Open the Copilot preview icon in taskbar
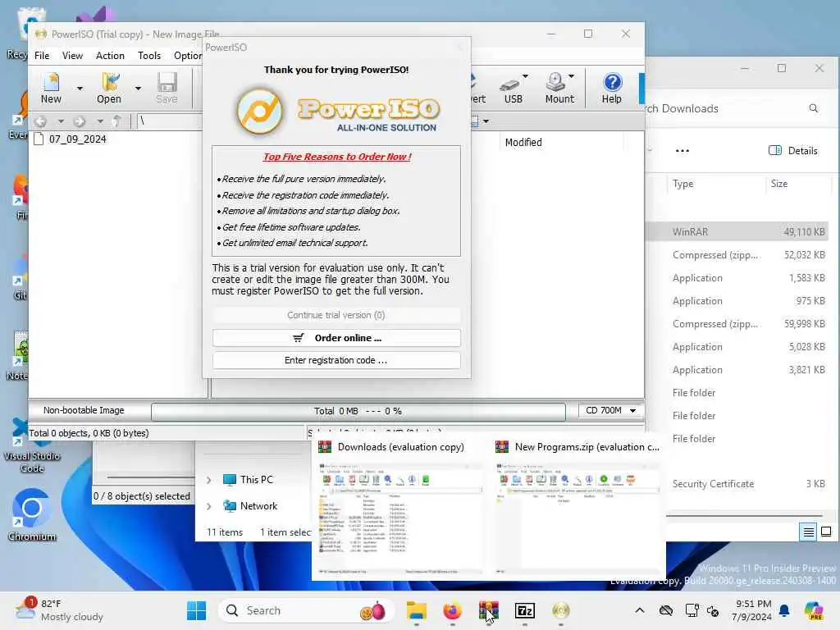The image size is (840, 630). point(814,610)
